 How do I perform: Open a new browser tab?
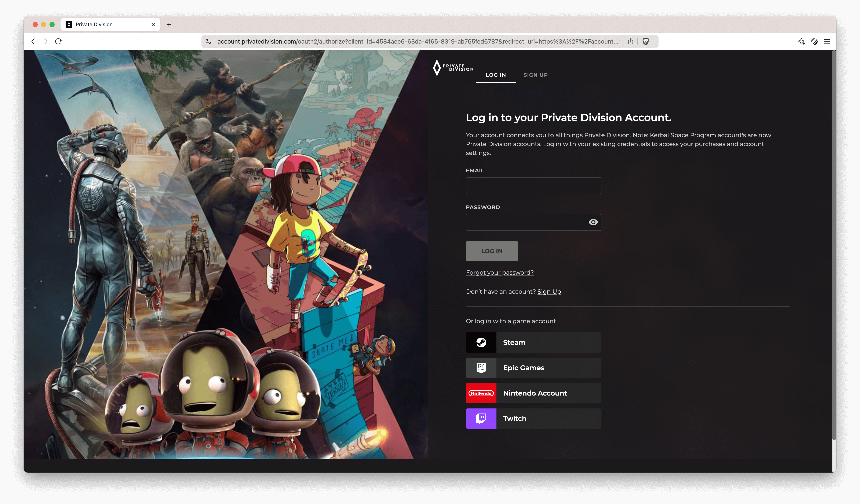click(169, 25)
